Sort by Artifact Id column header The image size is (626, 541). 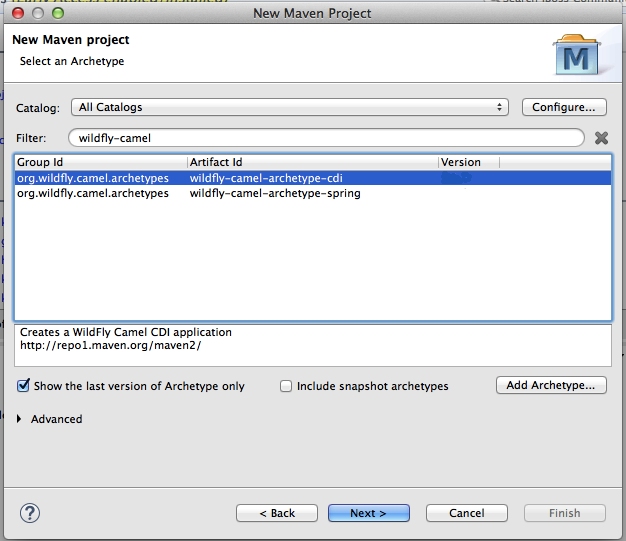point(313,162)
